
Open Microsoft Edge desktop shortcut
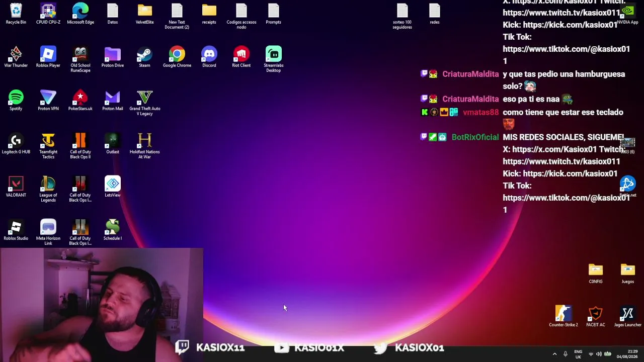coord(80,14)
